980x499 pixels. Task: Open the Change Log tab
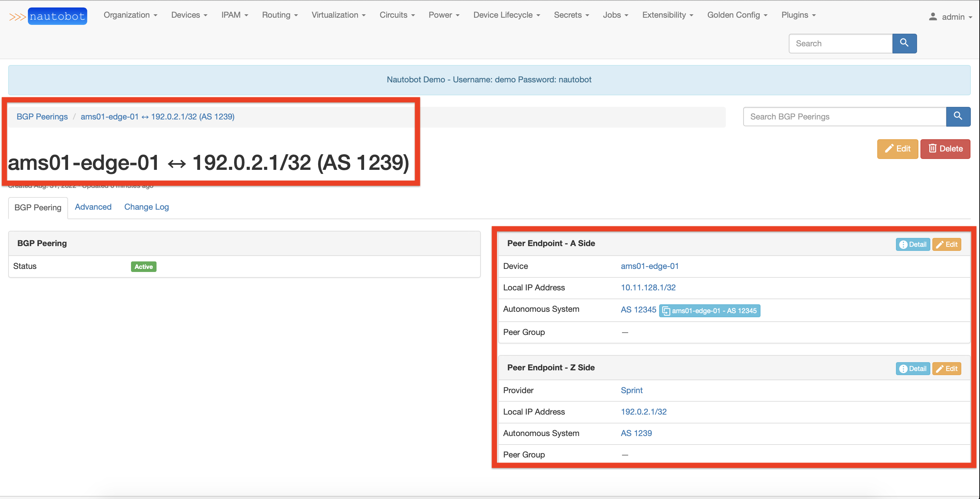tap(146, 207)
